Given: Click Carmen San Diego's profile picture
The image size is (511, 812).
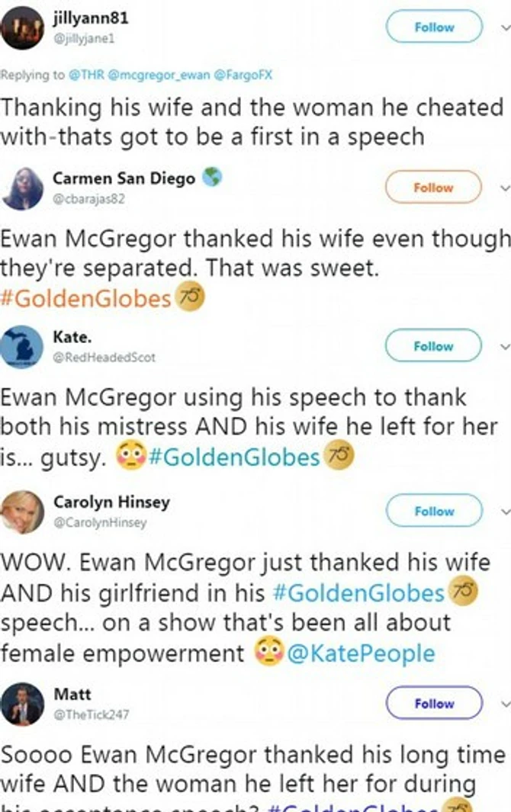Looking at the screenshot, I should [x=23, y=188].
